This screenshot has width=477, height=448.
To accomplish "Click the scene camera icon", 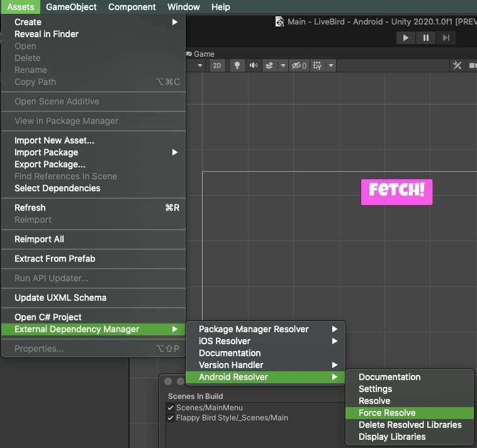I will pos(472,65).
